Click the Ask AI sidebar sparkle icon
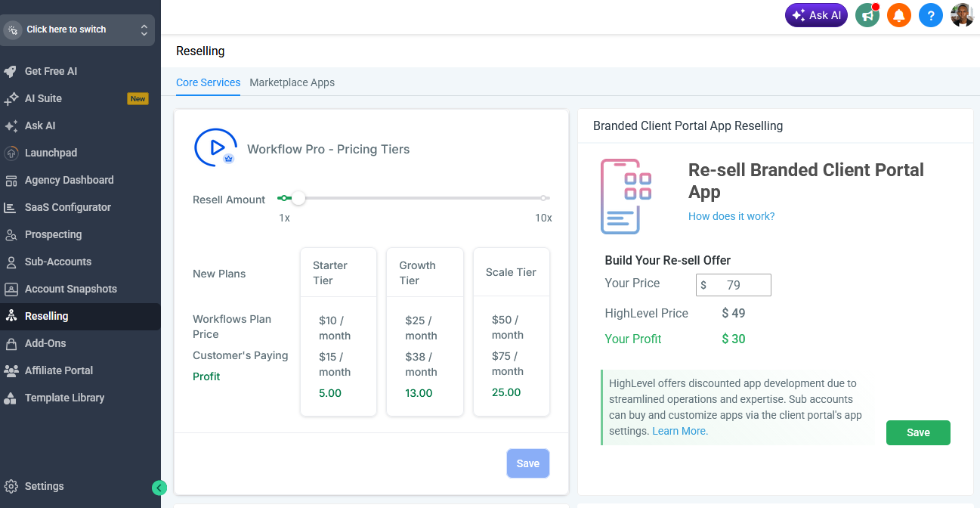This screenshot has width=980, height=508. click(11, 125)
